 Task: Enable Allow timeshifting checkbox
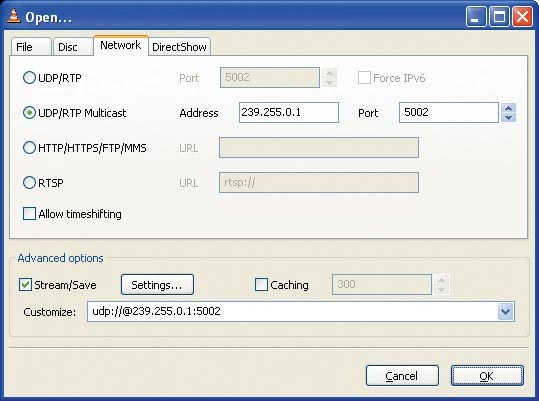click(29, 213)
